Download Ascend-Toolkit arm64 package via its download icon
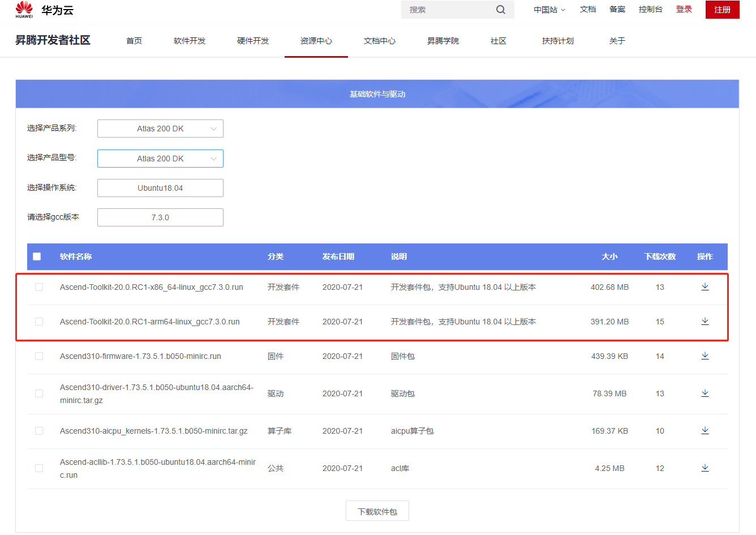 point(705,321)
